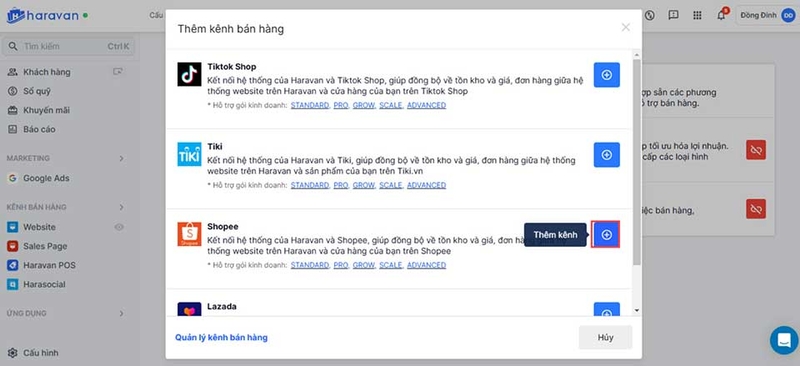Click GROW plan link under Tiki

point(364,185)
